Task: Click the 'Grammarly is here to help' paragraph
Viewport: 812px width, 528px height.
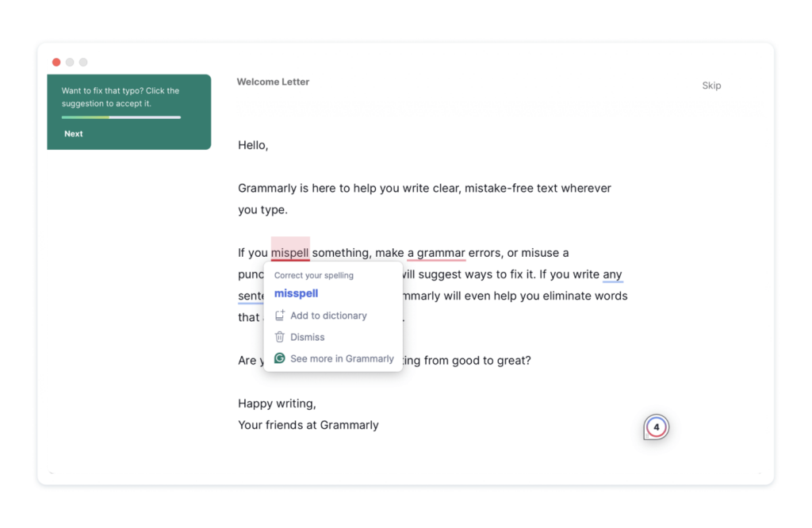Action: (x=424, y=189)
